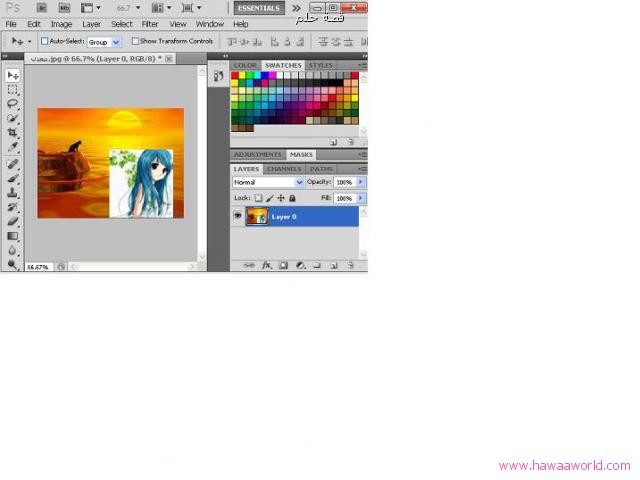Select the Move tool in the toolbox
Viewport: 640px width, 480px height.
click(x=13, y=76)
